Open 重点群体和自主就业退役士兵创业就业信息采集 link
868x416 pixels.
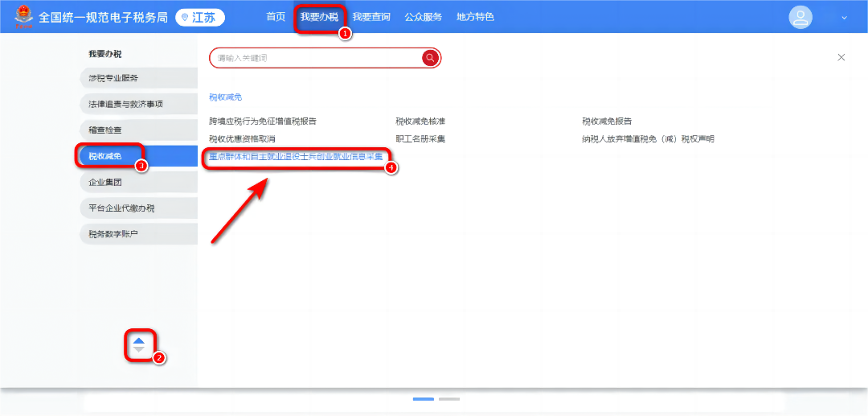(x=295, y=157)
